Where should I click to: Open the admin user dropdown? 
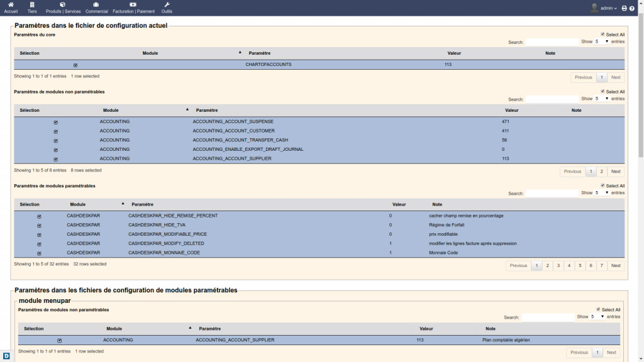pos(604,8)
